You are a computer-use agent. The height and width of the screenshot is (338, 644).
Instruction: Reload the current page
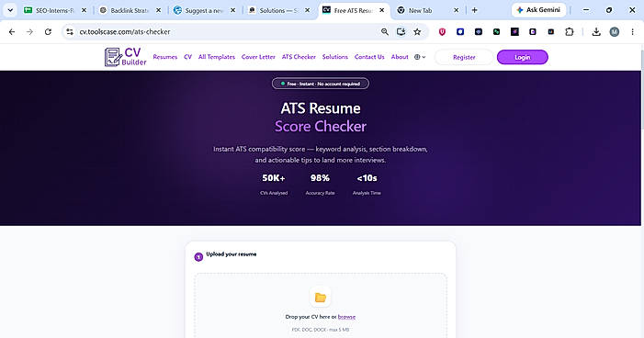pyautogui.click(x=48, y=31)
